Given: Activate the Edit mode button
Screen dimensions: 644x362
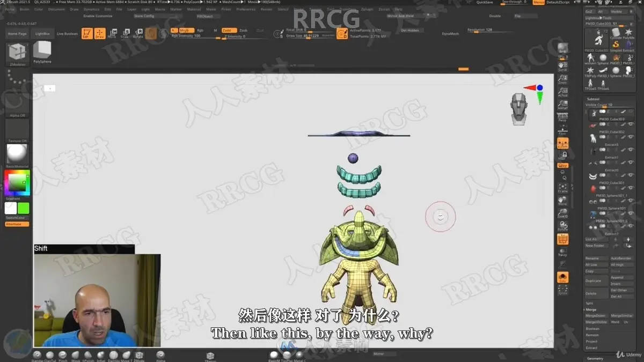Looking at the screenshot, I should coord(87,34).
